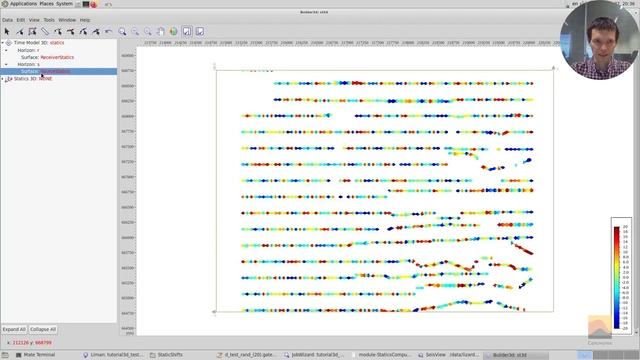
Task: Open the Places menu in top panel
Action: pos(47,4)
